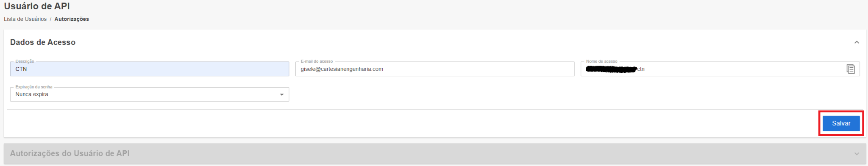The height and width of the screenshot is (166, 868).
Task: Focus the Descrição field containing CTN
Action: point(150,69)
